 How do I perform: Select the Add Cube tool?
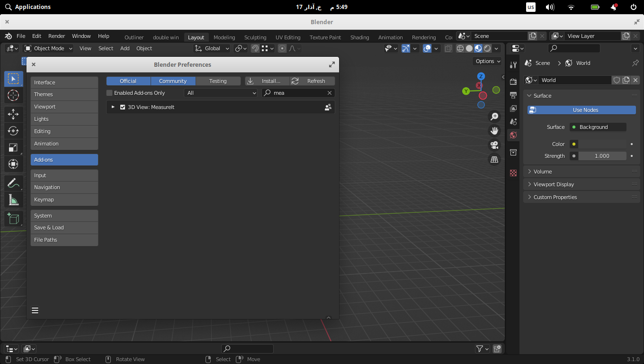pyautogui.click(x=13, y=218)
